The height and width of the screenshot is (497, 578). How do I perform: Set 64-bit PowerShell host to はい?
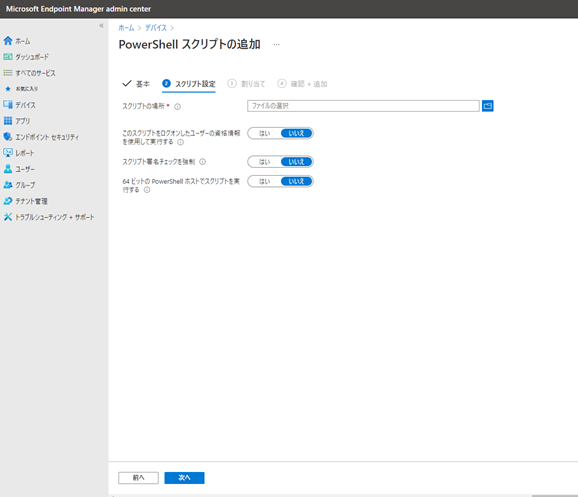(264, 181)
